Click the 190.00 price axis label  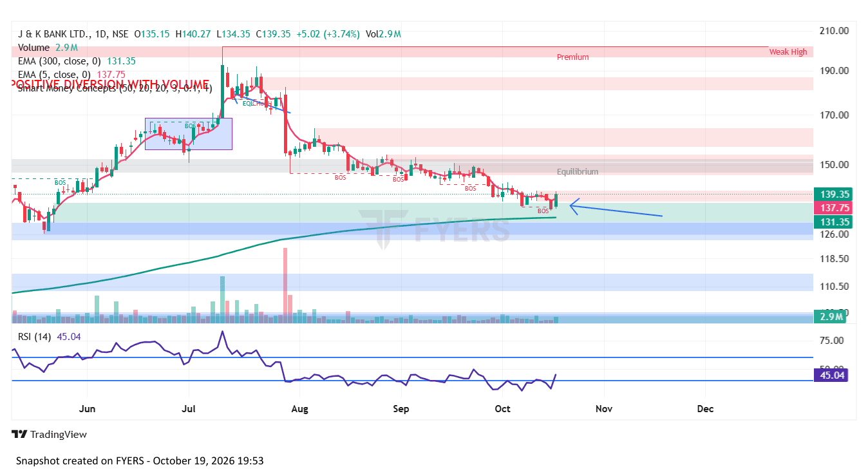tap(835, 70)
